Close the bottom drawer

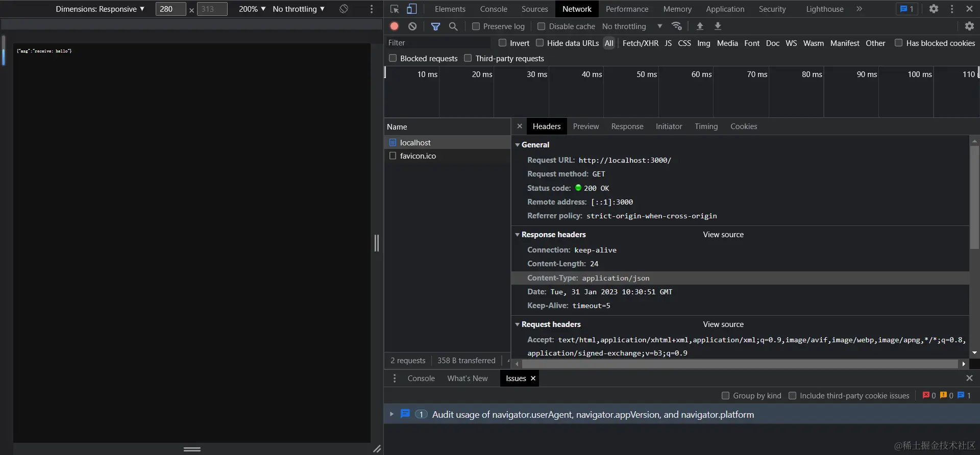pos(969,378)
